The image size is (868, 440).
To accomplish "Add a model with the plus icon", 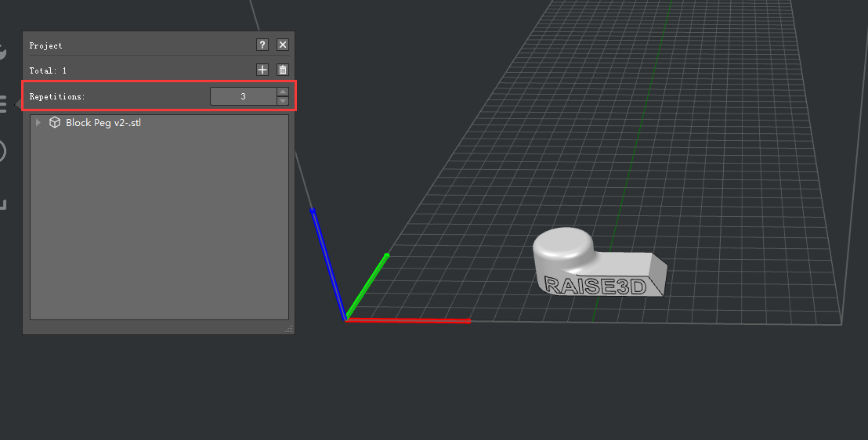I will coord(262,70).
